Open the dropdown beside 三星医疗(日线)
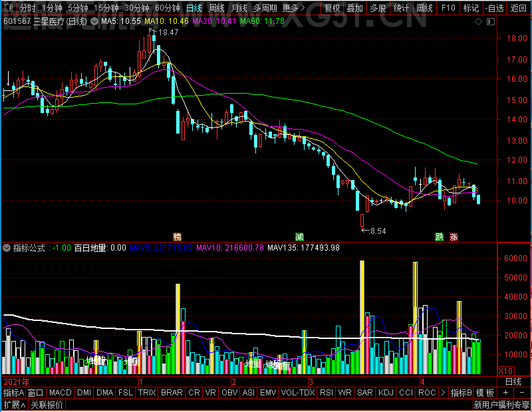 [94, 22]
